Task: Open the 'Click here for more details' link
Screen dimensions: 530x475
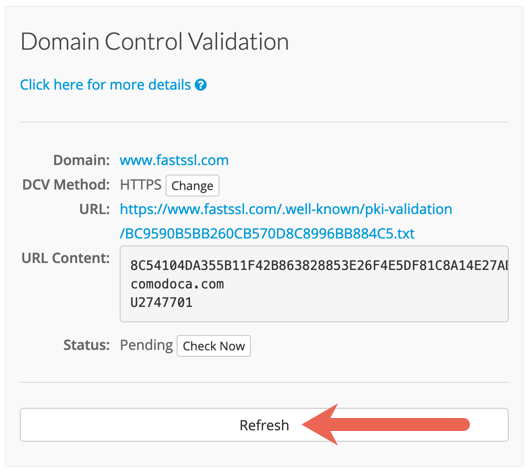Action: click(105, 85)
